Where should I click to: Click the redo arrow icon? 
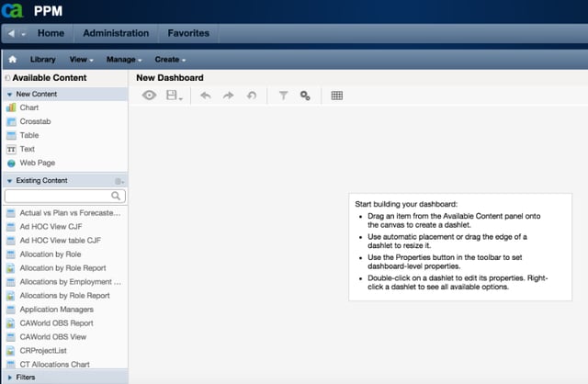pyautogui.click(x=228, y=96)
